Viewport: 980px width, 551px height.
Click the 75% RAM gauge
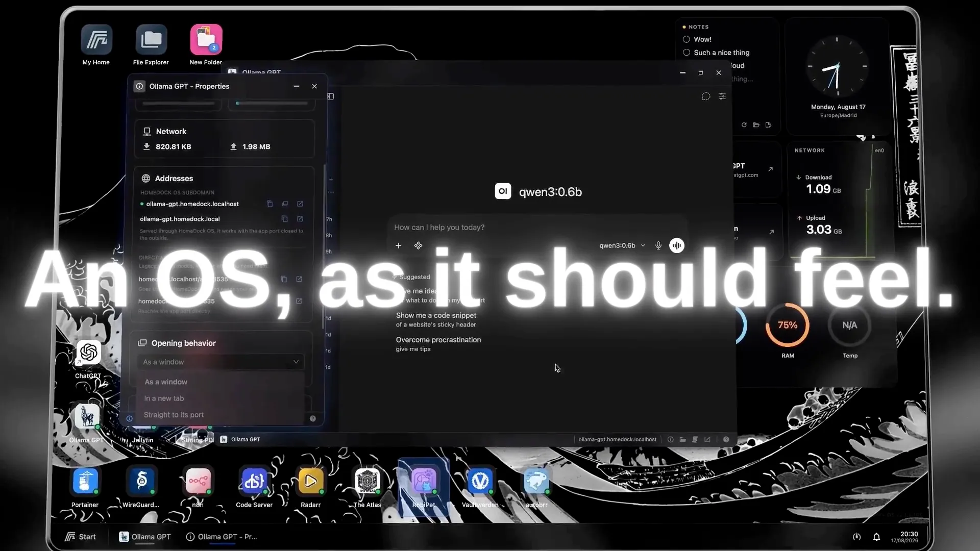[x=788, y=325]
